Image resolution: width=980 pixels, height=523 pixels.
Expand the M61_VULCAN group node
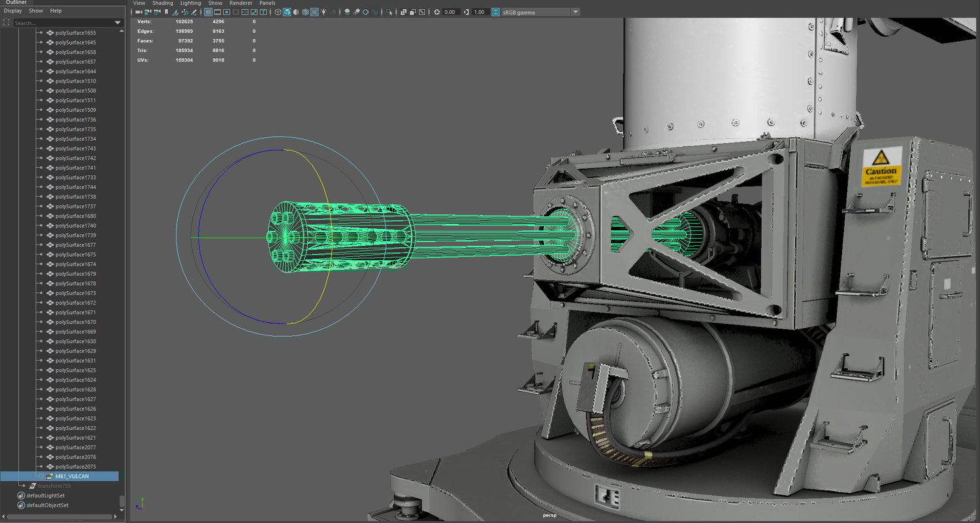click(41, 477)
